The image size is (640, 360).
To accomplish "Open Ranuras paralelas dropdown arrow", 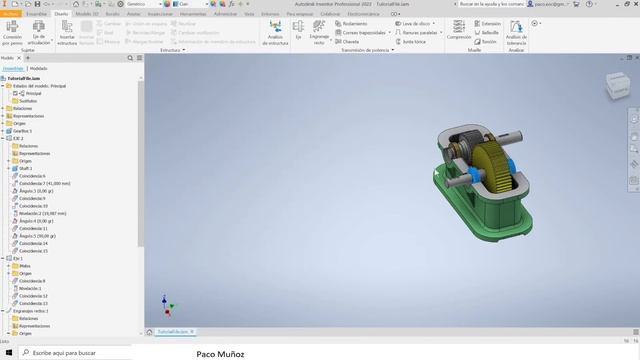I will point(441,33).
